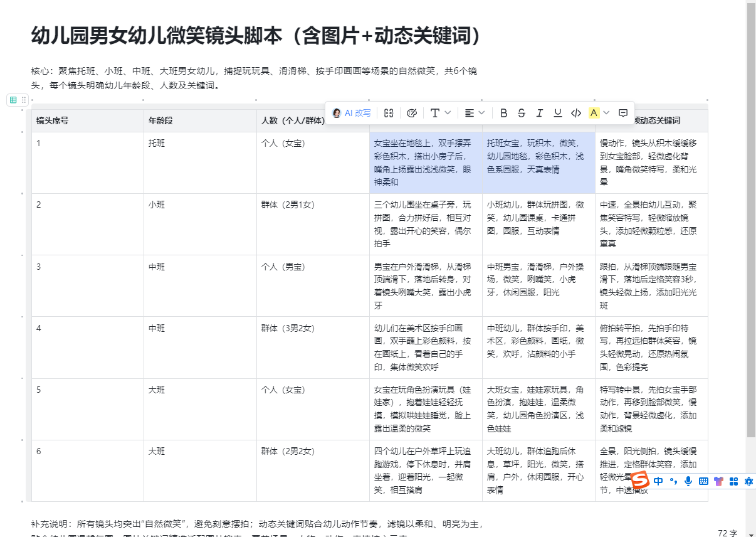756x537 pixels.
Task: Click the 镜头序号 header cell
Action: click(88, 120)
